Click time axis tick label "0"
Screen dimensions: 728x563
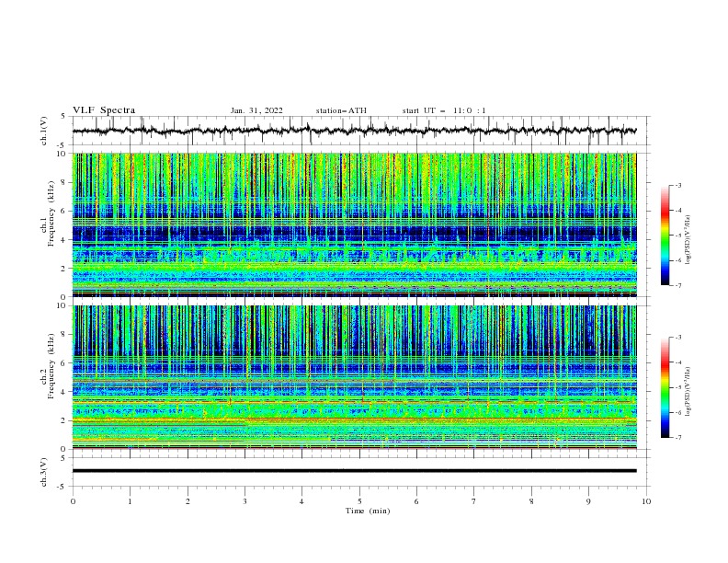click(x=73, y=501)
